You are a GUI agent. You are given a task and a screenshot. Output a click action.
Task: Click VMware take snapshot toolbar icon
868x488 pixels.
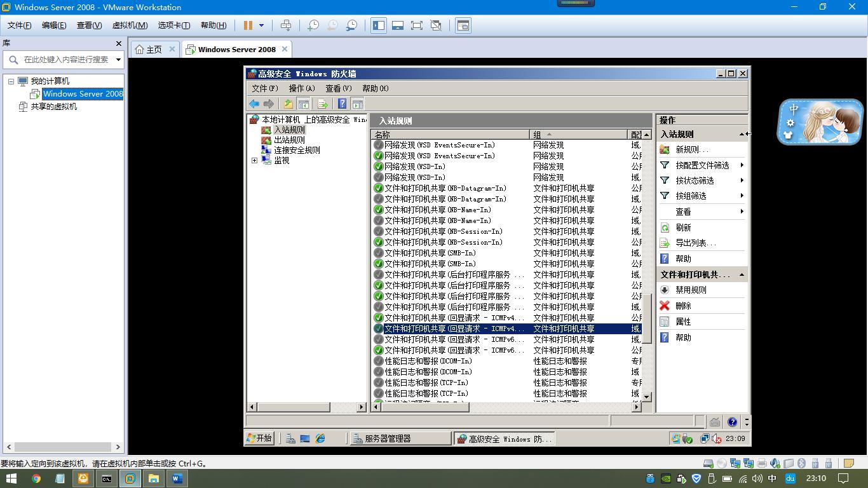(313, 25)
